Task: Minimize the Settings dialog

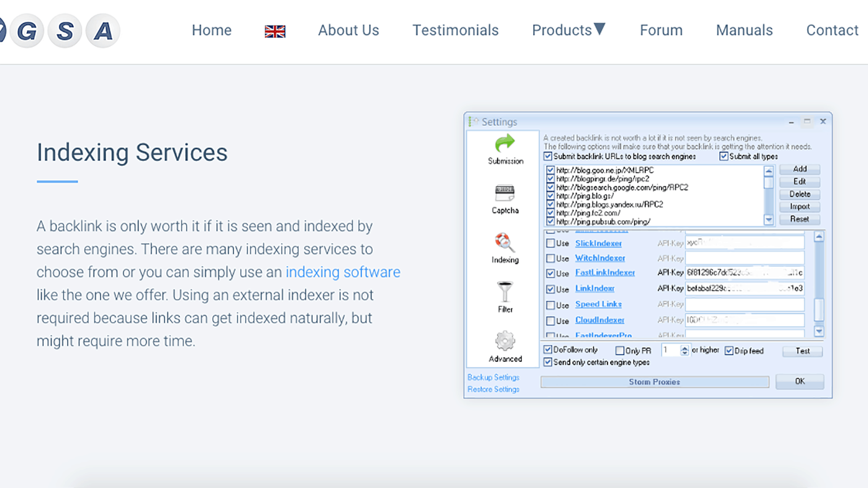Action: pyautogui.click(x=791, y=122)
